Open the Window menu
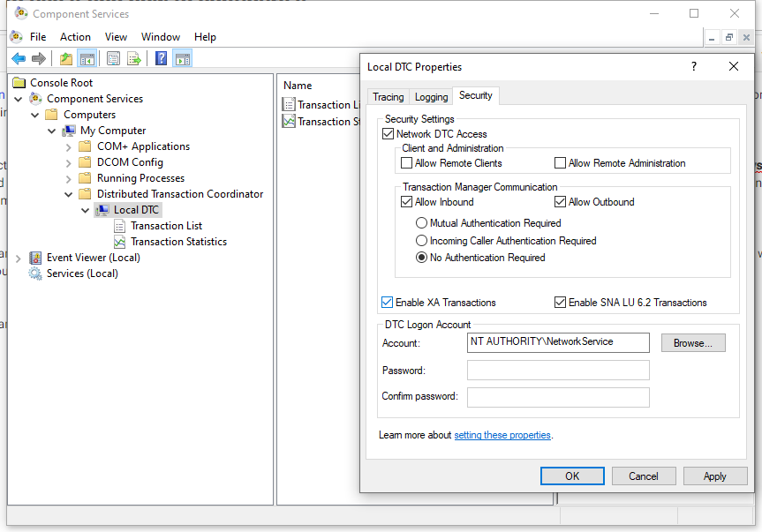762x532 pixels. (161, 37)
